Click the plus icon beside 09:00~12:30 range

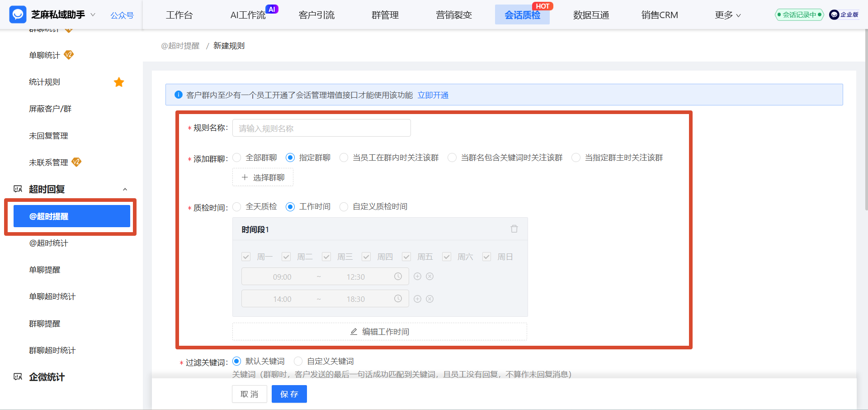tap(417, 276)
